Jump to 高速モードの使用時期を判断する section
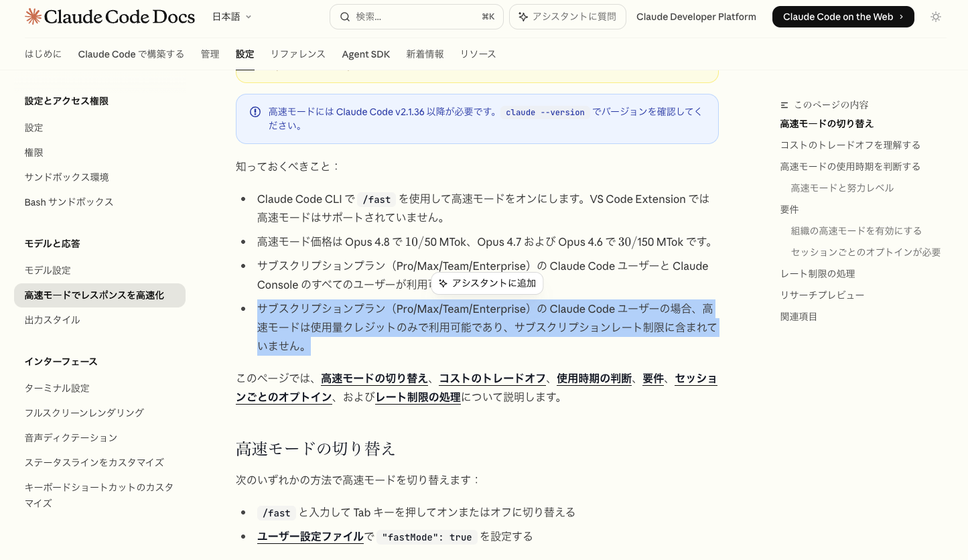Image resolution: width=968 pixels, height=560 pixels. coord(850,167)
